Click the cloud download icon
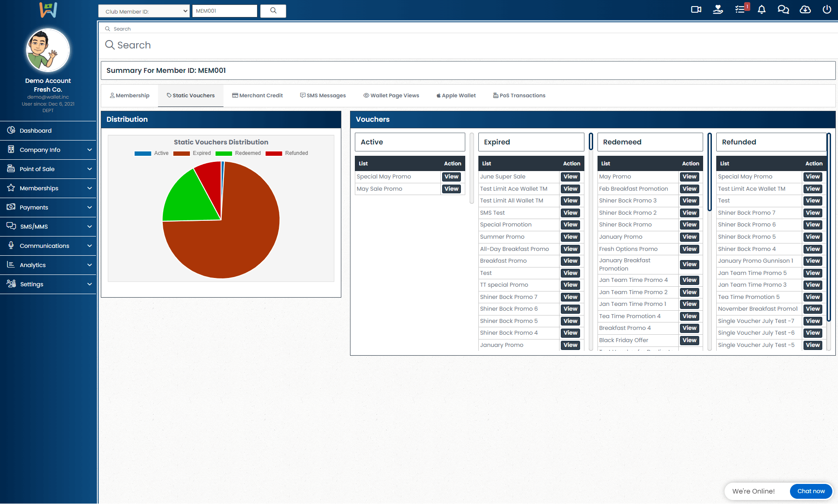 (x=805, y=10)
